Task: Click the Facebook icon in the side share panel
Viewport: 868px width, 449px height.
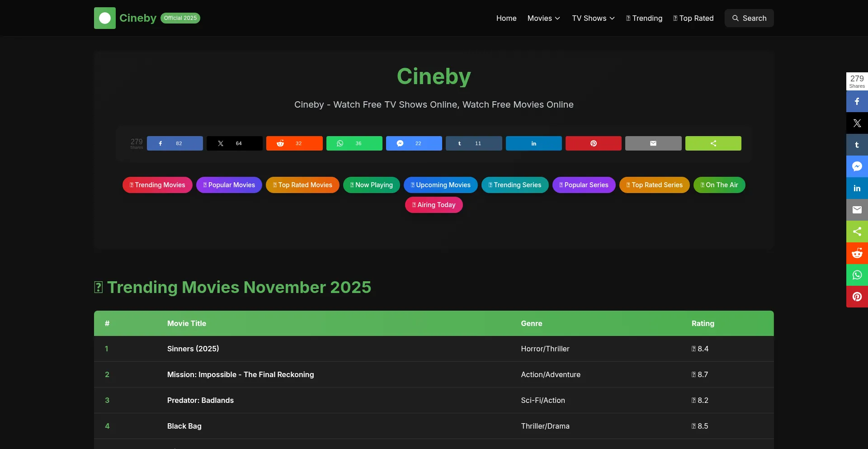Action: pos(857,101)
